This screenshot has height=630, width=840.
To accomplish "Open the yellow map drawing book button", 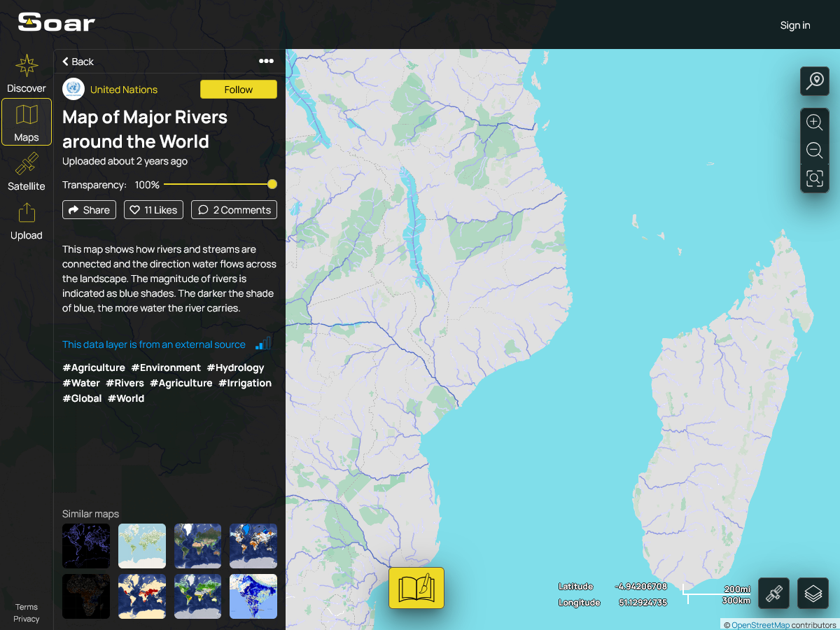I will pyautogui.click(x=416, y=588).
